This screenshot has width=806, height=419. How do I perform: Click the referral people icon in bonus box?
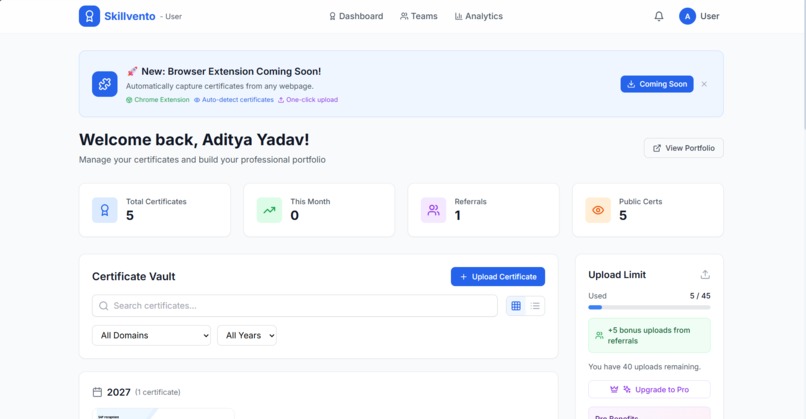(599, 335)
